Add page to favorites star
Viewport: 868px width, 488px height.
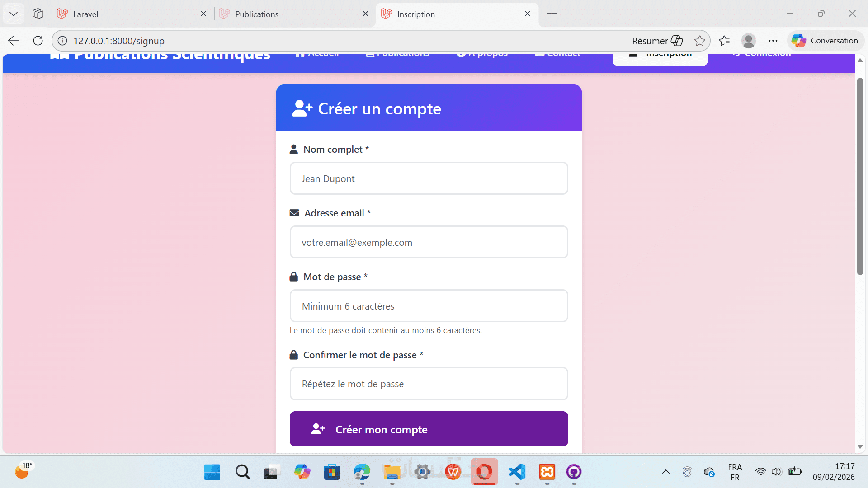click(x=699, y=41)
